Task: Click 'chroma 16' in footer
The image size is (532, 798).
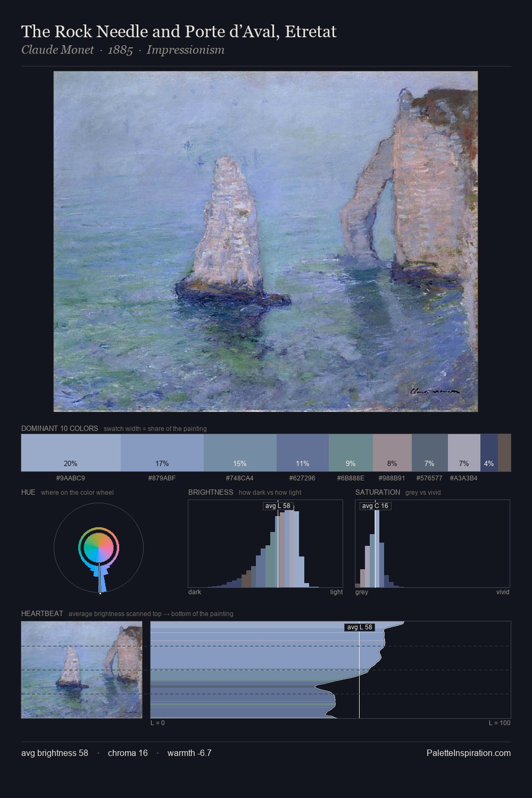Action: tap(128, 753)
